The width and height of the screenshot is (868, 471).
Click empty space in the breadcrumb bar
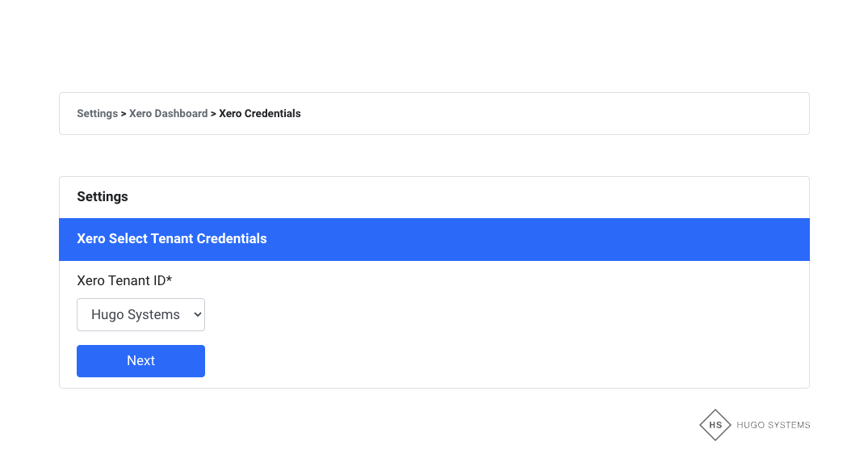tap(557, 114)
